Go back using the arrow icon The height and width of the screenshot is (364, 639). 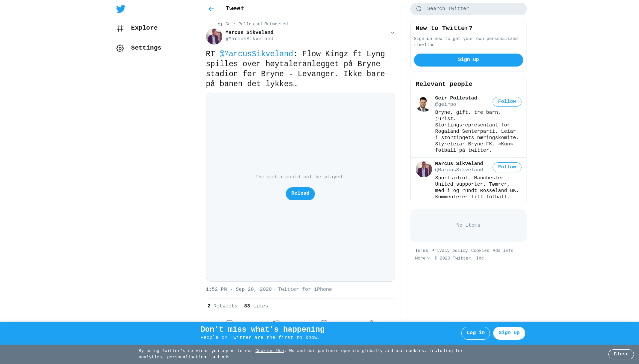(x=211, y=9)
